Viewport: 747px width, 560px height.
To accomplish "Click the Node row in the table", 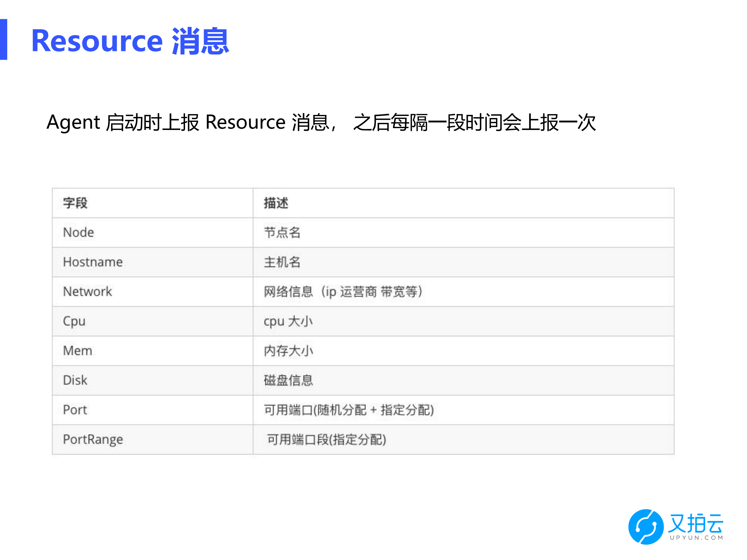I will 78,232.
